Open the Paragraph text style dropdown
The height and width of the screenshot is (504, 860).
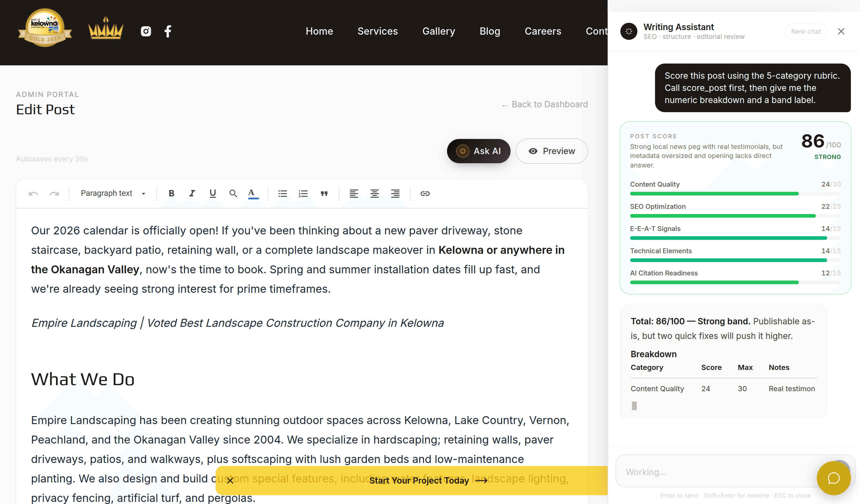tap(112, 193)
